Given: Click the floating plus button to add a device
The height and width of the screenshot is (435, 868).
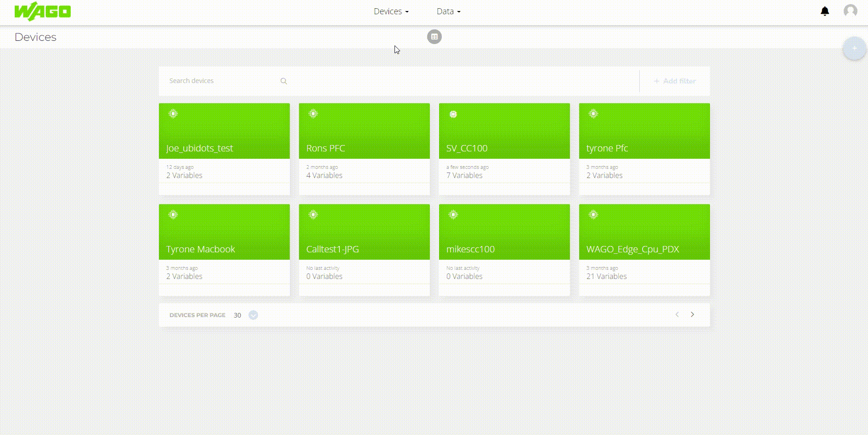Looking at the screenshot, I should pos(854,48).
